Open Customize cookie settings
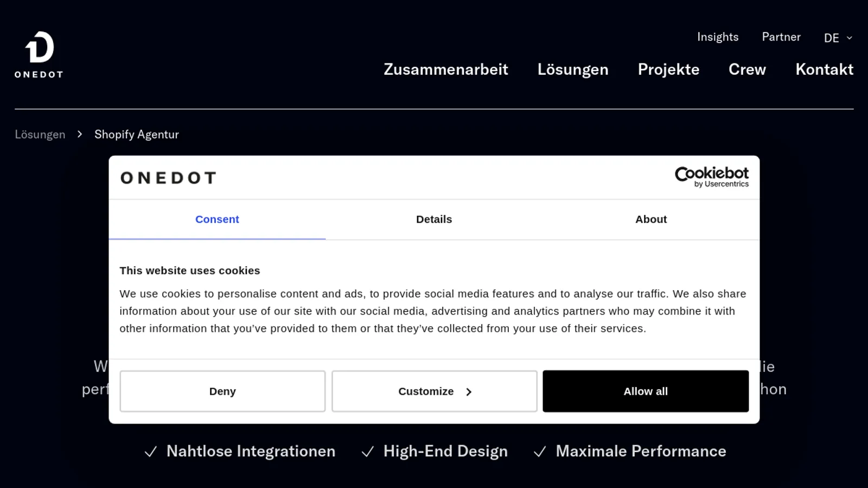This screenshot has height=488, width=868. pos(435,391)
